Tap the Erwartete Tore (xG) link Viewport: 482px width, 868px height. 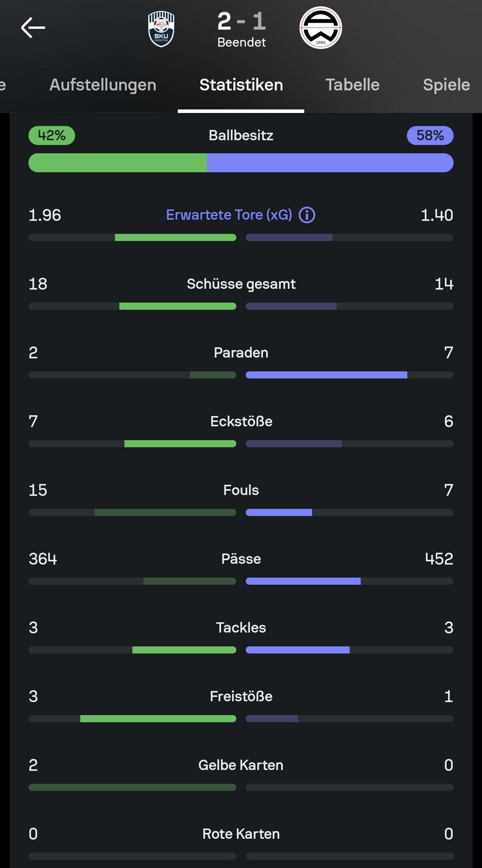click(229, 215)
